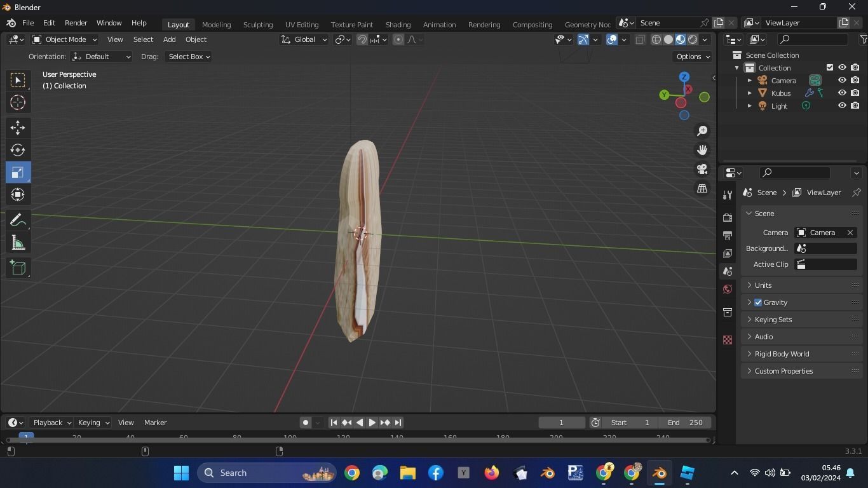
Task: Disable Light in renders camera icon
Action: (x=855, y=106)
